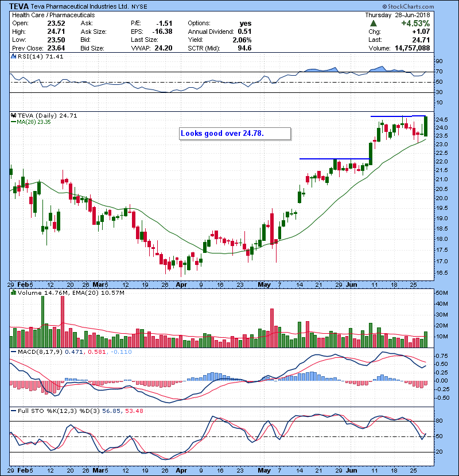Click the StockCharts.com label
Image resolution: width=459 pixels, height=476 pixels.
click(x=409, y=6)
